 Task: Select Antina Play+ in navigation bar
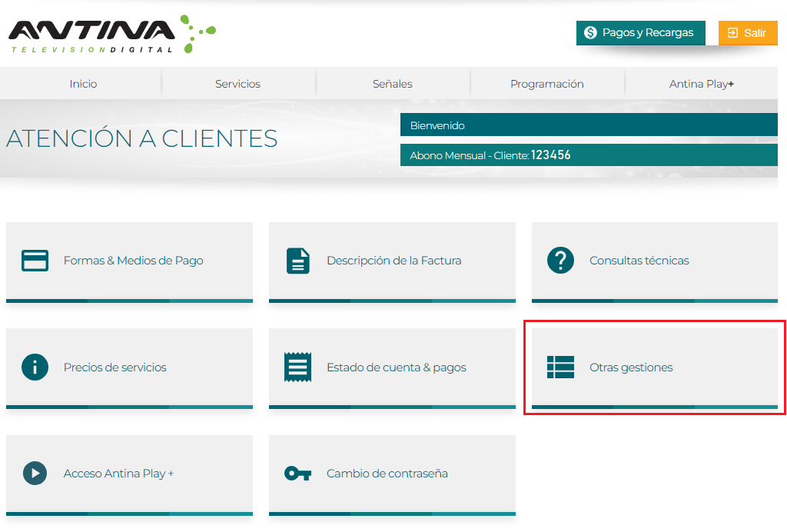pyautogui.click(x=701, y=84)
